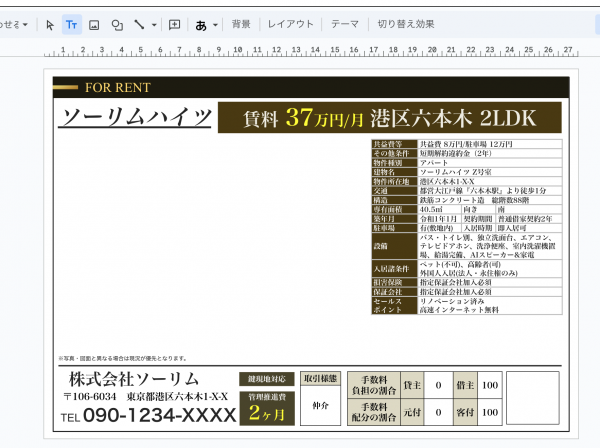Image resolution: width=600 pixels, height=448 pixels.
Task: Click the Insert image icon
Action: tap(94, 24)
